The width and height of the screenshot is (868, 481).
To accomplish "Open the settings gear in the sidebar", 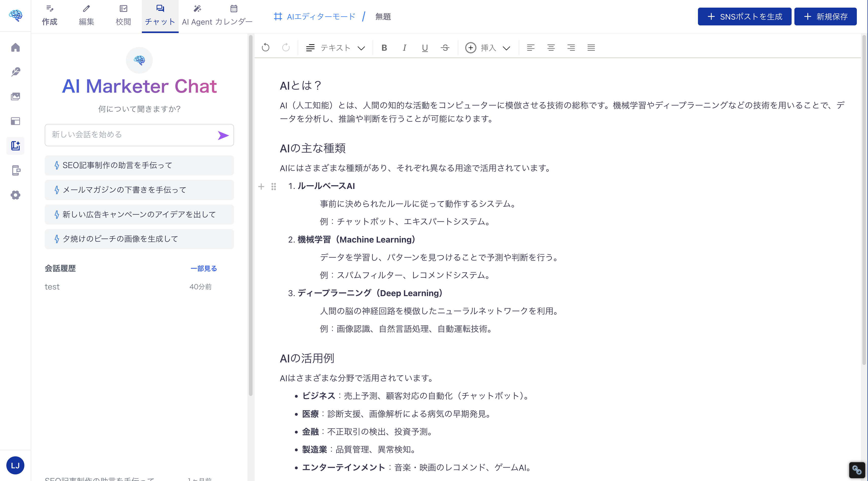I will [x=15, y=195].
